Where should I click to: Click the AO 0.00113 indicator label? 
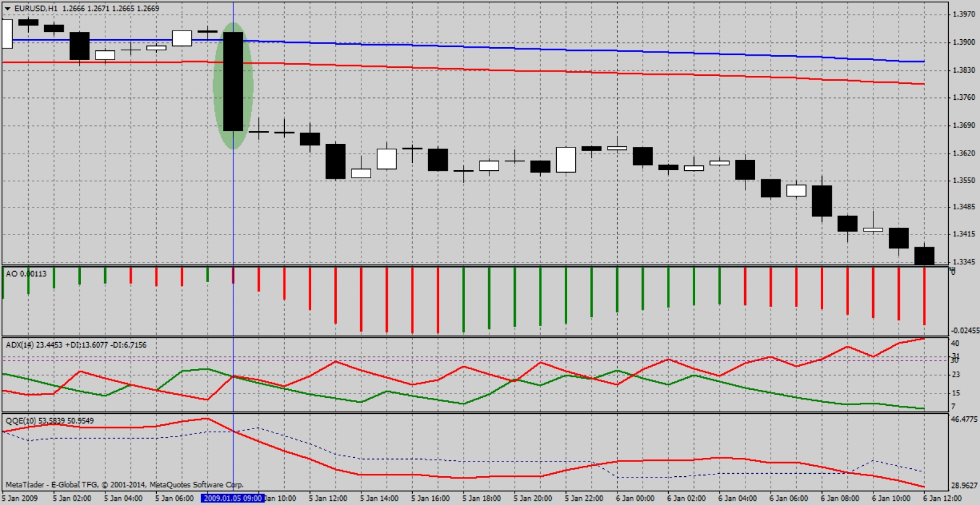26,274
